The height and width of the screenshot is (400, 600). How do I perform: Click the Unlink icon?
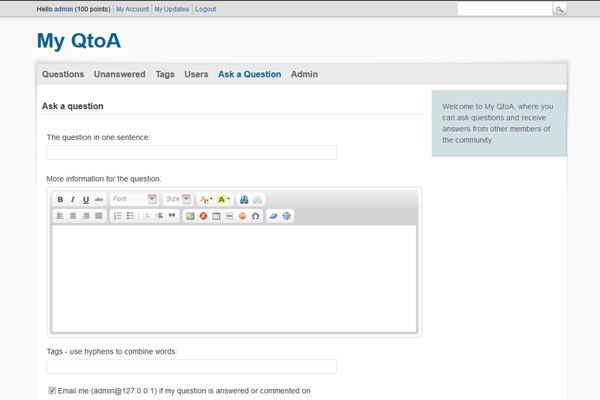(257, 199)
